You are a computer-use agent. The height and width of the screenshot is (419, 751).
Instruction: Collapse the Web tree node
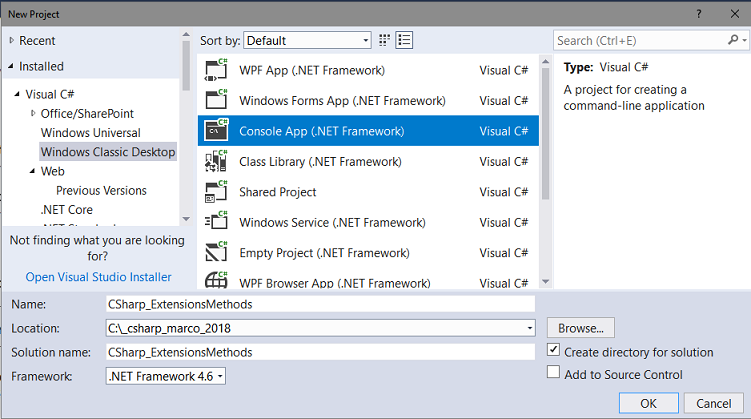pos(33,171)
